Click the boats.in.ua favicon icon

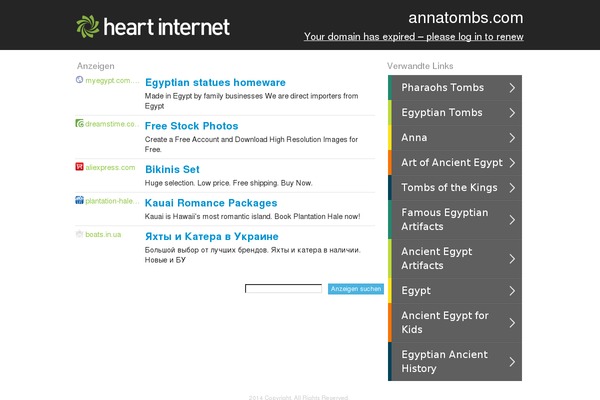tap(79, 234)
